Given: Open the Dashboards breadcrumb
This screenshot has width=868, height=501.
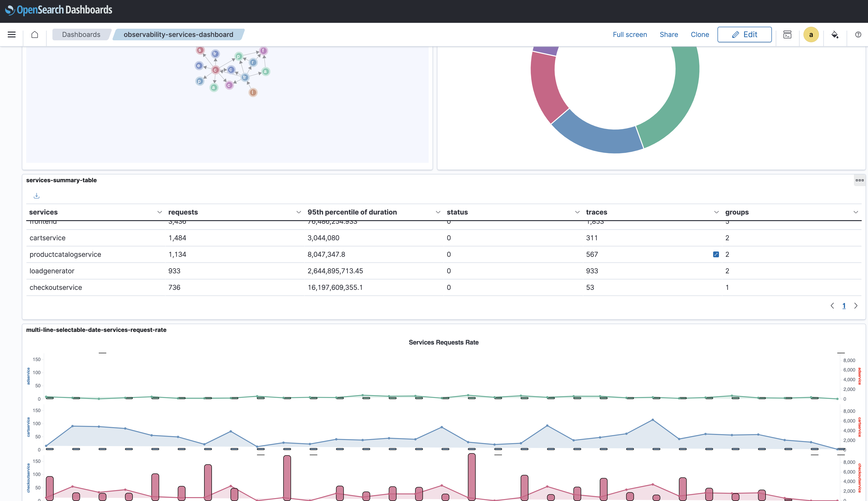Looking at the screenshot, I should tap(81, 35).
